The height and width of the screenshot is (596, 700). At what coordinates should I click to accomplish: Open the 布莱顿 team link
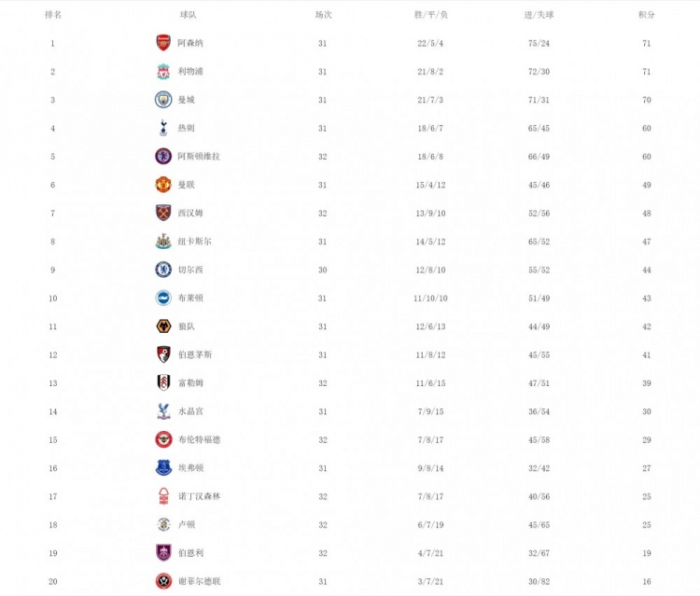point(190,298)
